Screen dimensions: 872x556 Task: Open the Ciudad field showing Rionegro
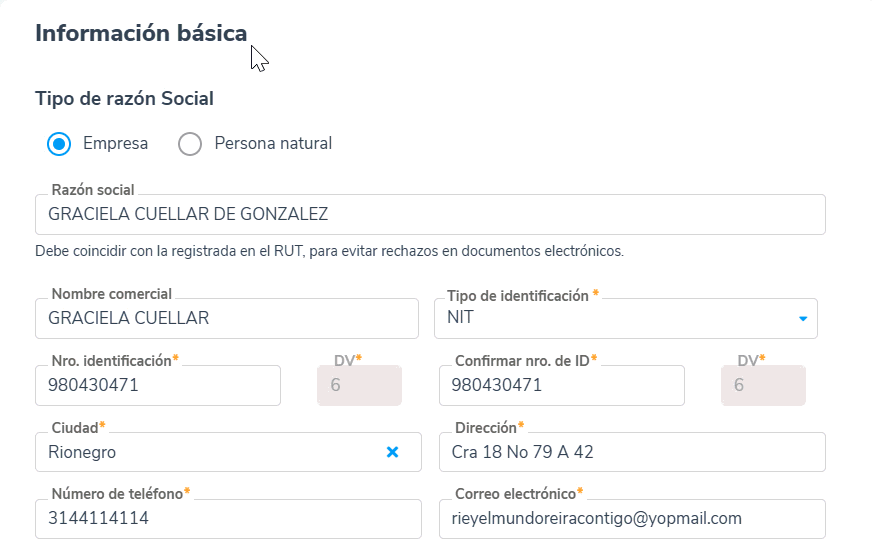click(x=205, y=452)
